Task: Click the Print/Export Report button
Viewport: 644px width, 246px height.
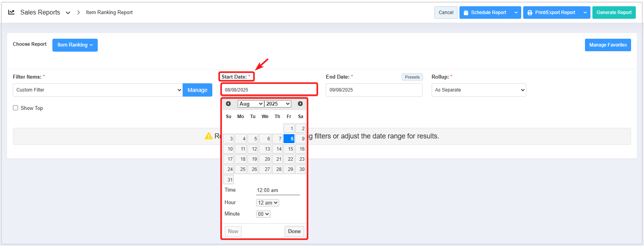Action: click(x=552, y=13)
